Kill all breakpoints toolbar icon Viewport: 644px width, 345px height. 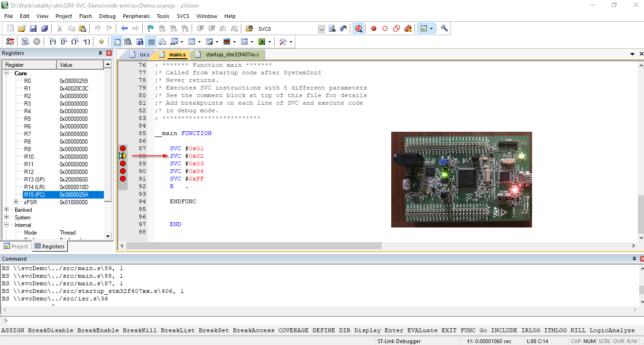408,28
